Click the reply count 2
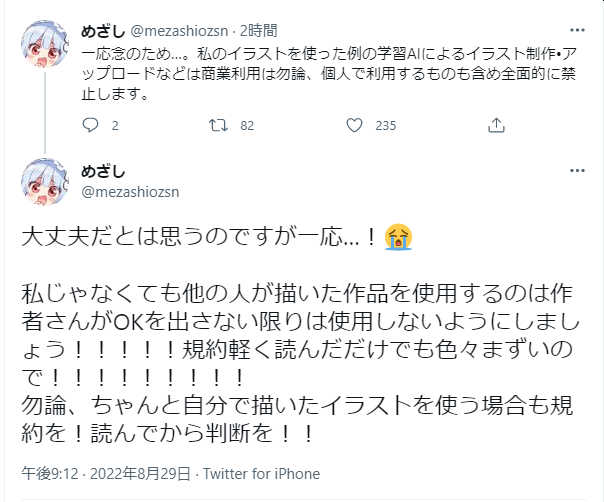The height and width of the screenshot is (502, 604). [x=115, y=126]
